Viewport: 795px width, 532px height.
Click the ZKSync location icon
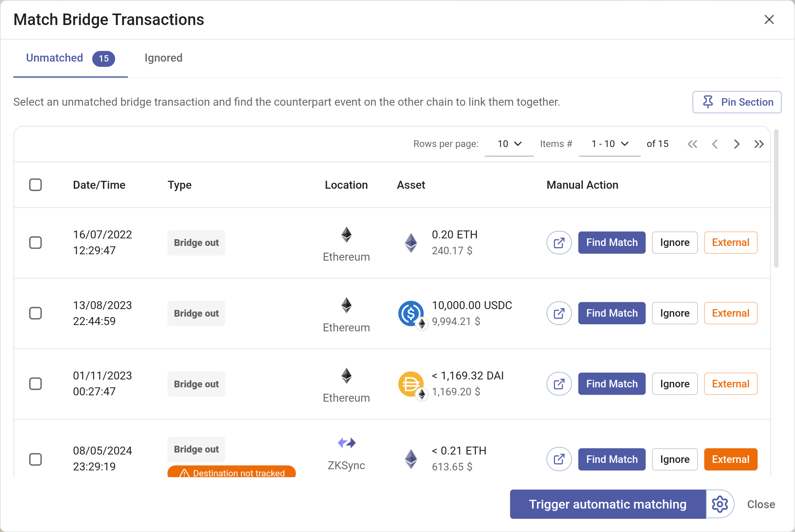tap(347, 443)
